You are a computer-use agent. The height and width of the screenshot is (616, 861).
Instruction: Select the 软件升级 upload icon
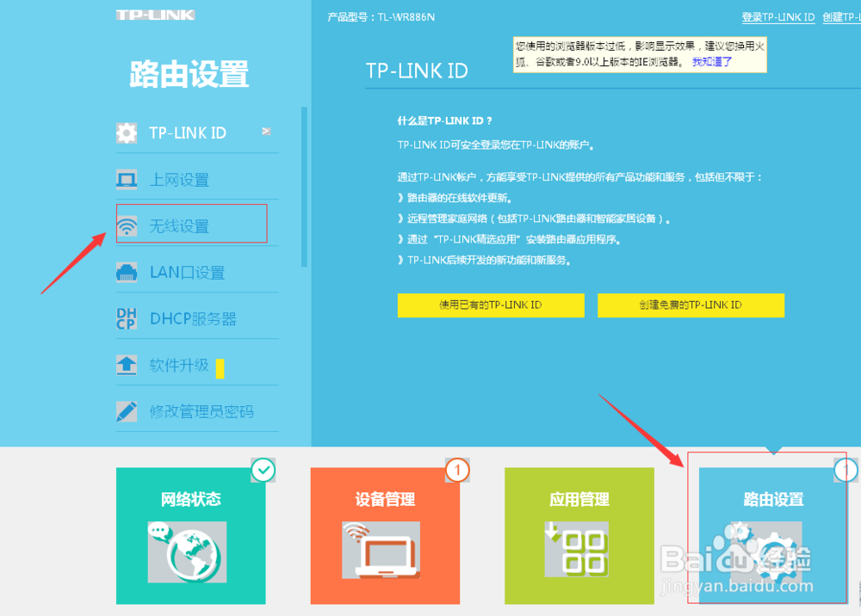pyautogui.click(x=126, y=365)
